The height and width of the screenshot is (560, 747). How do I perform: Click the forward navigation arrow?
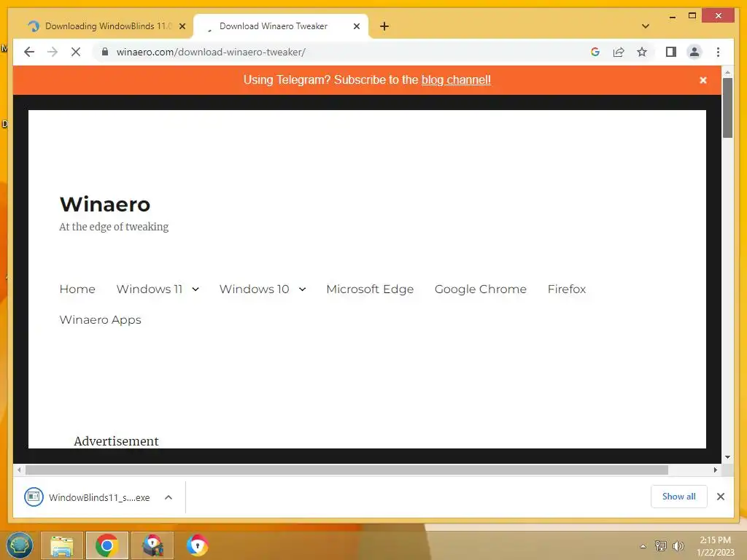53,52
